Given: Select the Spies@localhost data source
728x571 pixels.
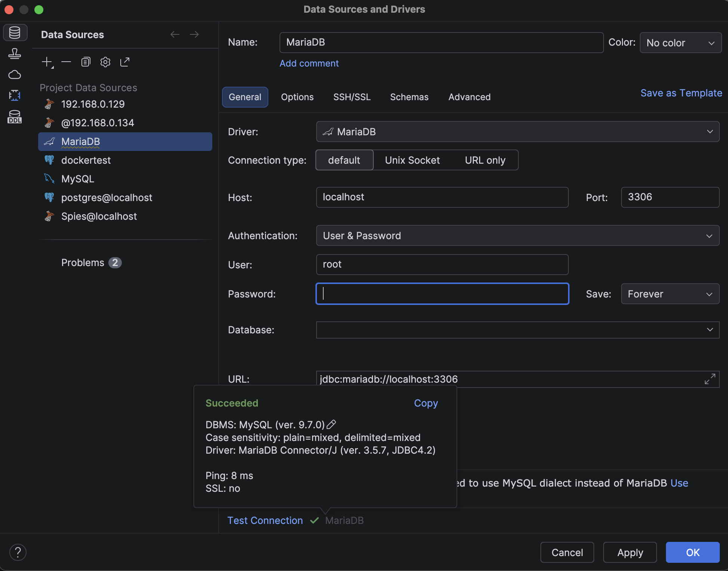Looking at the screenshot, I should pos(125,216).
